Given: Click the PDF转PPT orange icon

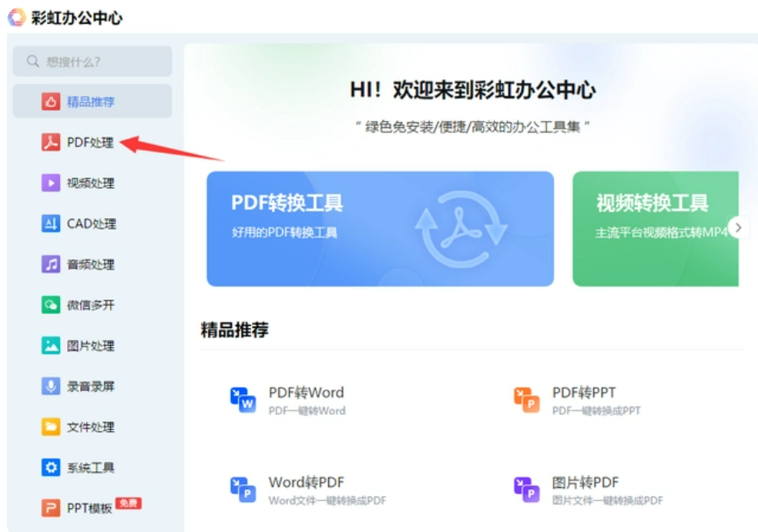Looking at the screenshot, I should (x=526, y=400).
